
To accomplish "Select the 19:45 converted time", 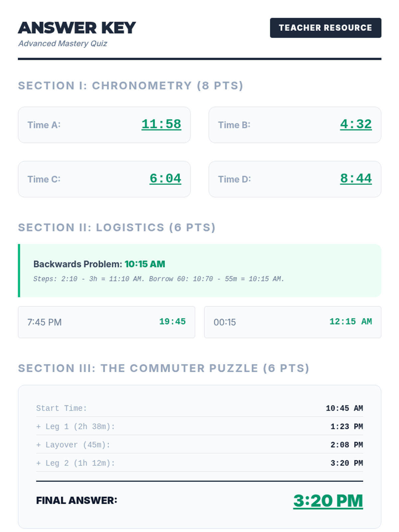I will [172, 322].
